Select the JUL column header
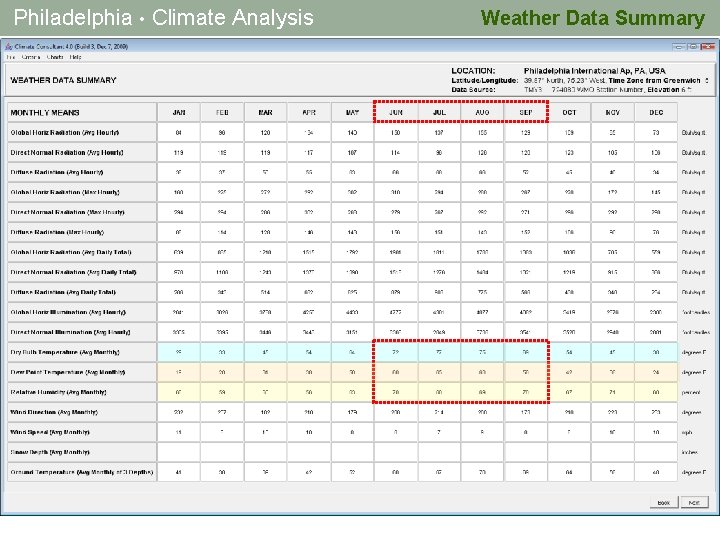Viewport: 720px width, 540px height. click(439, 112)
